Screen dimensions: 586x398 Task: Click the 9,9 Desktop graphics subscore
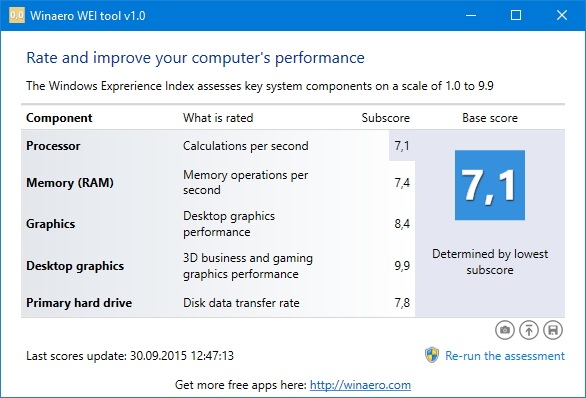point(402,266)
